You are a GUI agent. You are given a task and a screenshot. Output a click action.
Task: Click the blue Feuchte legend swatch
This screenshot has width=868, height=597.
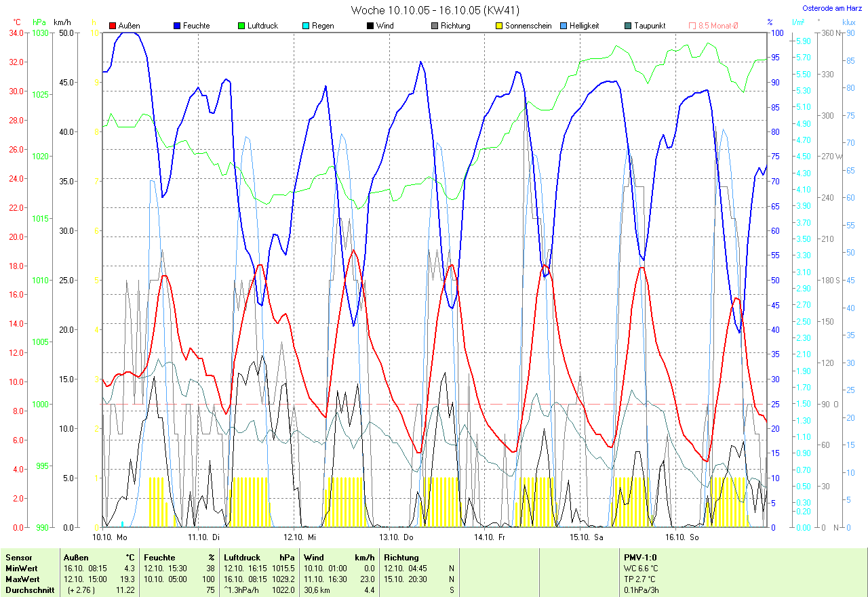[x=177, y=26]
